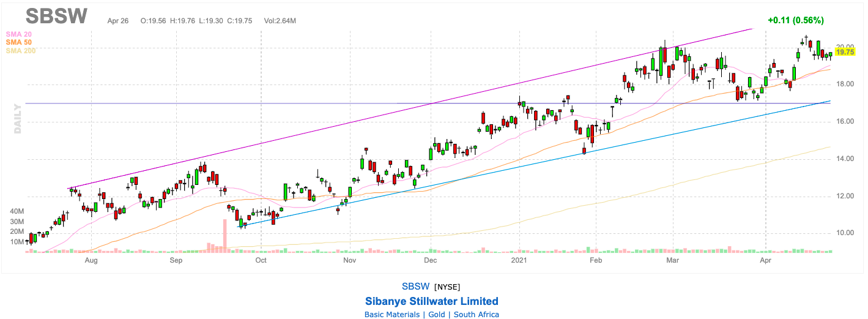The height and width of the screenshot is (319, 868).
Task: Click the 20M volume axis label
Action: pyautogui.click(x=17, y=231)
